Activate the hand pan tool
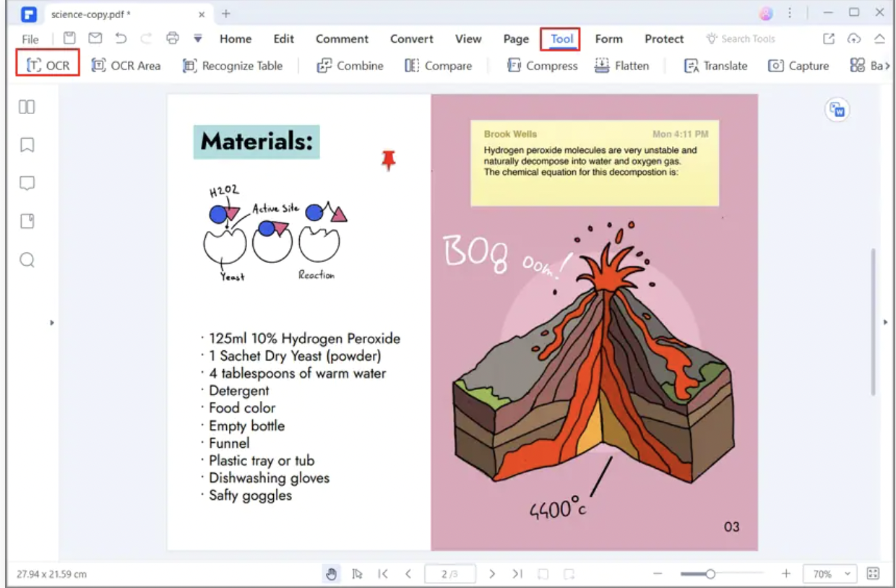The image size is (896, 588). [332, 574]
